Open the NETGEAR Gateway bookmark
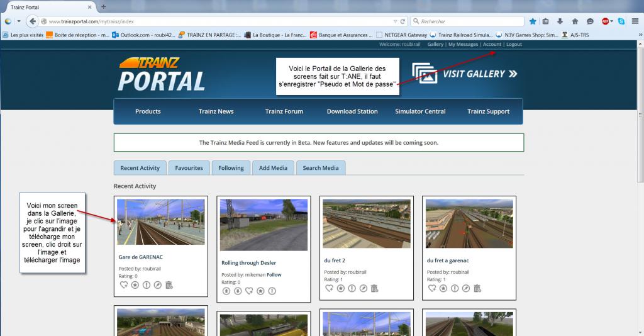The width and height of the screenshot is (644, 336). coord(402,35)
